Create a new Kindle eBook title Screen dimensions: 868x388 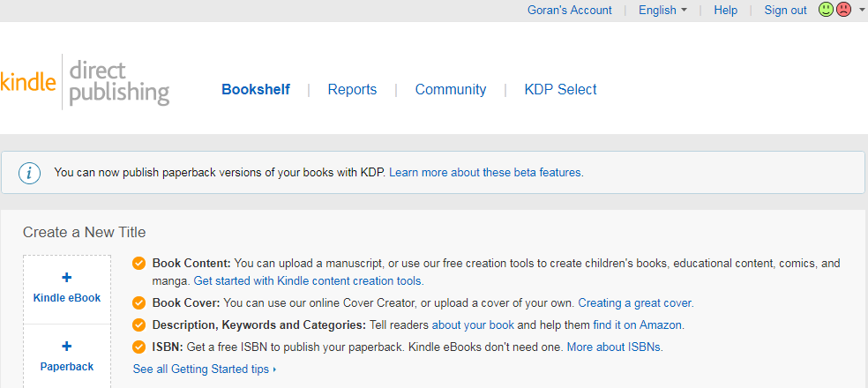pyautogui.click(x=67, y=289)
